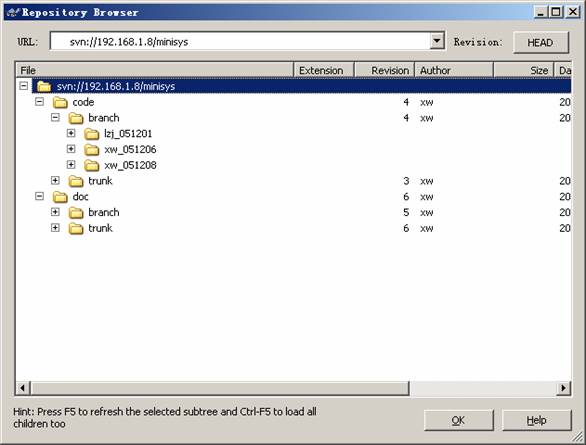Expand the trunk node under doc
The height and width of the screenshot is (445, 586).
[55, 228]
